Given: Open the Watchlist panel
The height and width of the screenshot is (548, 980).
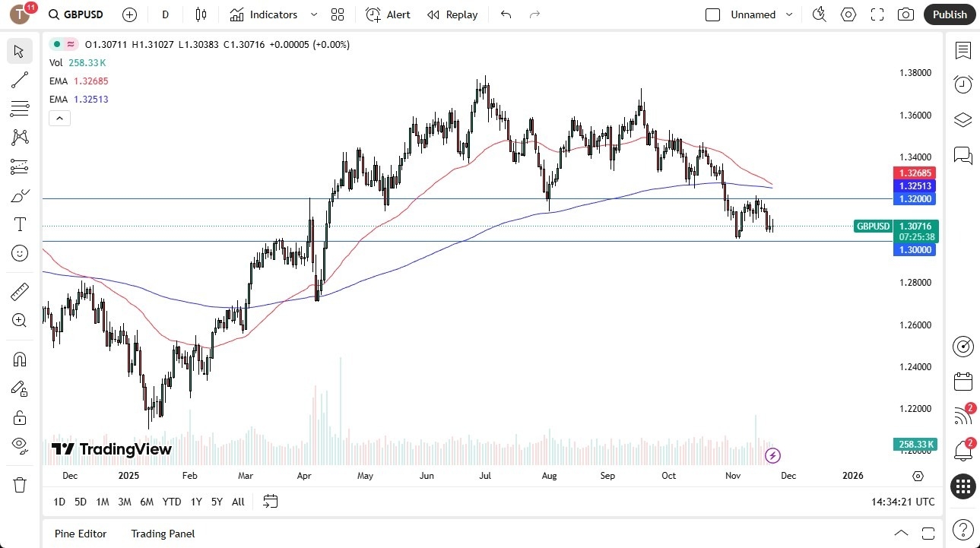Looking at the screenshot, I should coord(963,51).
